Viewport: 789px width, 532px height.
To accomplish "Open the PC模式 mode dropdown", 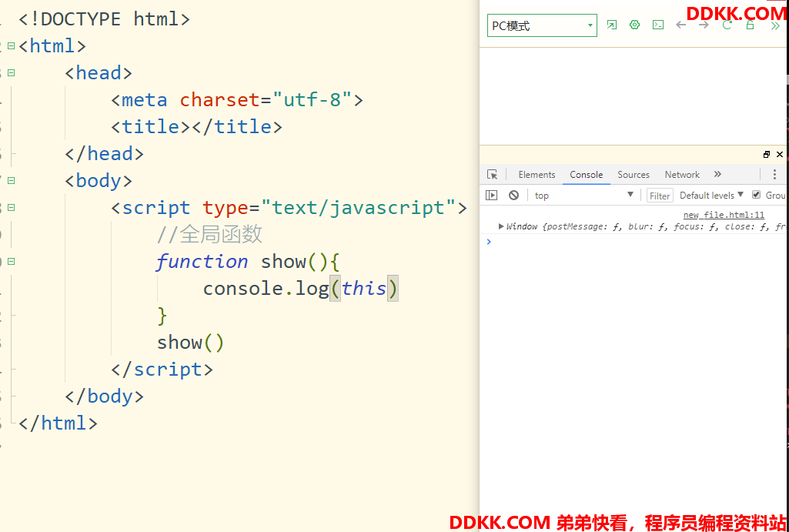I will pyautogui.click(x=542, y=25).
